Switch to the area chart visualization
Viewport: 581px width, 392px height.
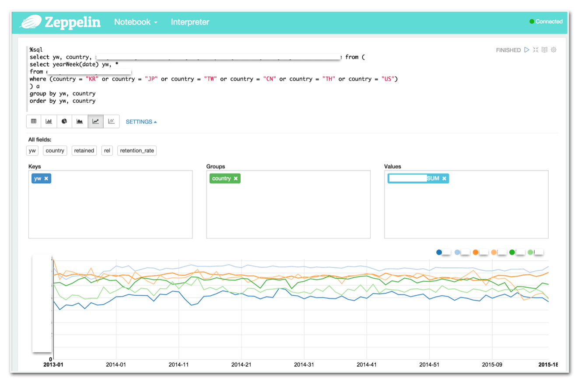(x=80, y=121)
